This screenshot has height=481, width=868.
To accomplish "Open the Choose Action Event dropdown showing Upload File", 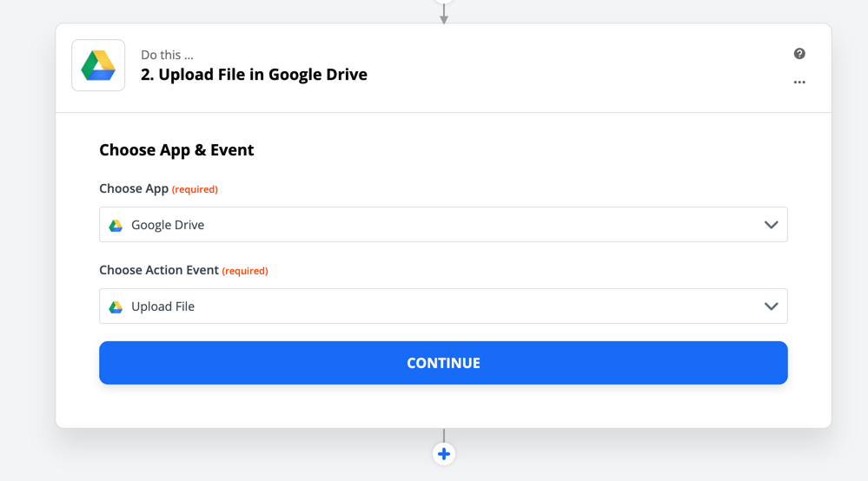I will [443, 306].
